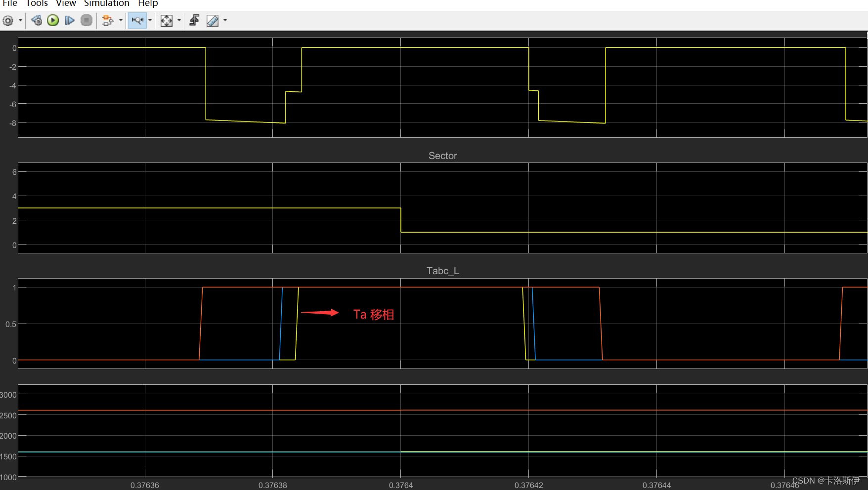Stop the simulation
The height and width of the screenshot is (490, 868).
tap(87, 21)
